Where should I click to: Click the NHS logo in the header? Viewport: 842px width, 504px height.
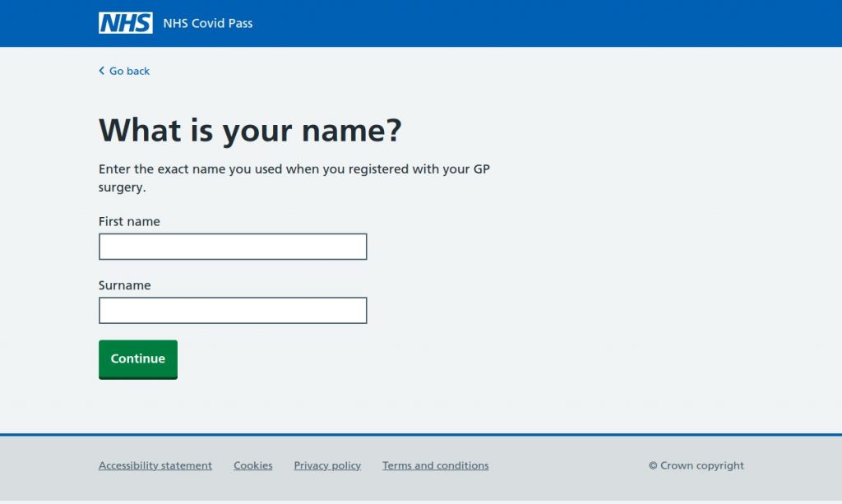(125, 23)
